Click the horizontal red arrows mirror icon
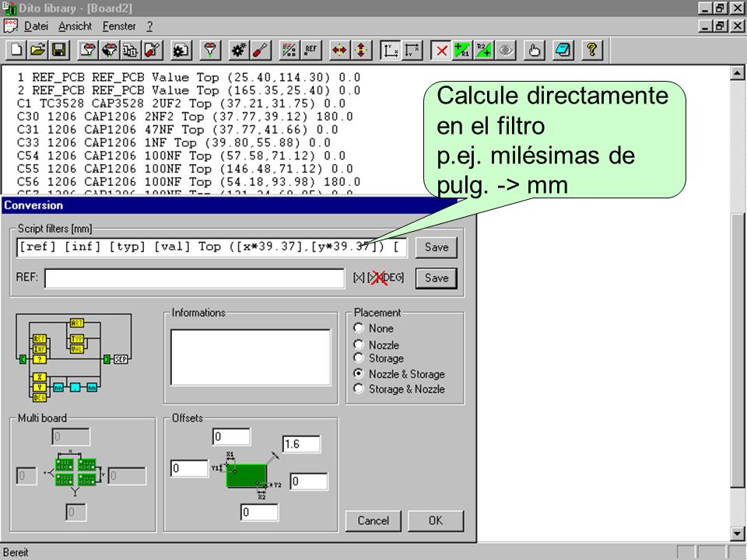This screenshot has height=560, width=747. [x=339, y=50]
